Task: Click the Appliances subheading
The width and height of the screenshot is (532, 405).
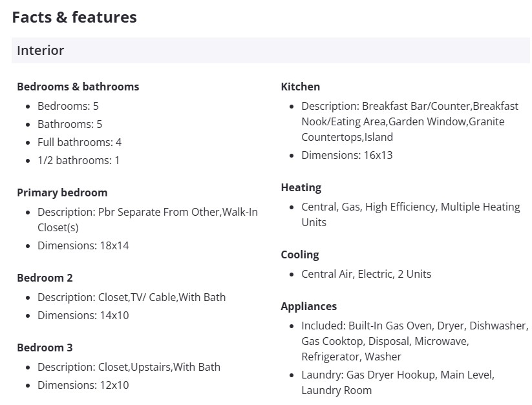Action: click(x=308, y=306)
